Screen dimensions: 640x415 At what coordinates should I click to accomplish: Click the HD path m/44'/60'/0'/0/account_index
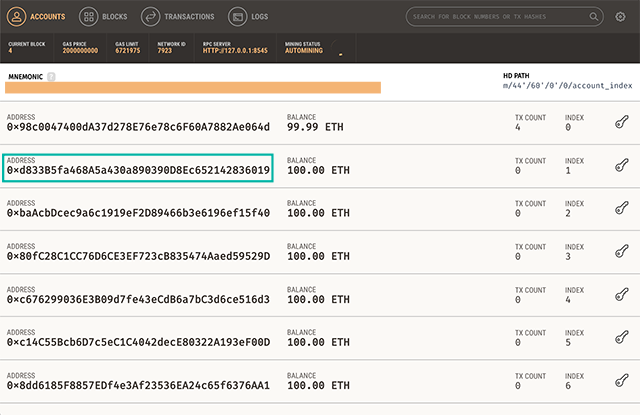(x=567, y=87)
